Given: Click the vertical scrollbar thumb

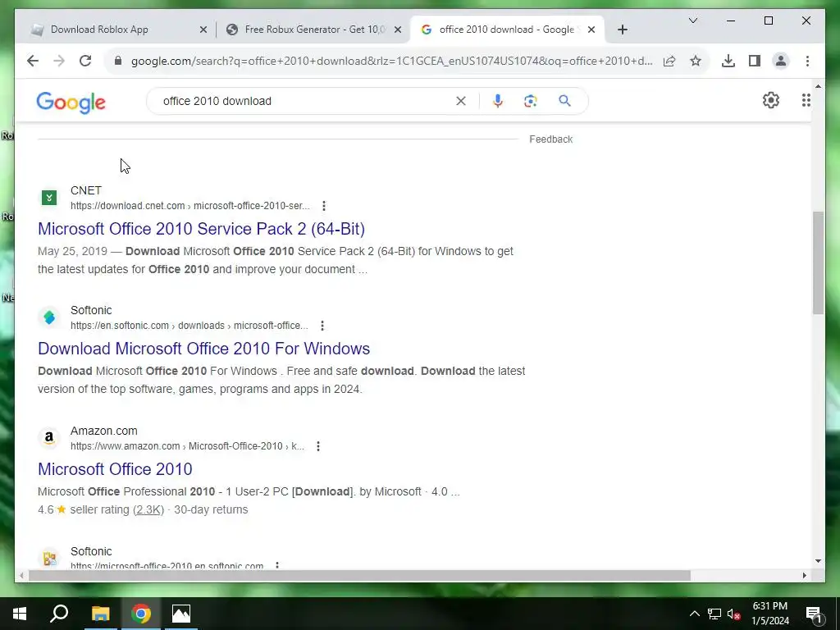Looking at the screenshot, I should 818,262.
